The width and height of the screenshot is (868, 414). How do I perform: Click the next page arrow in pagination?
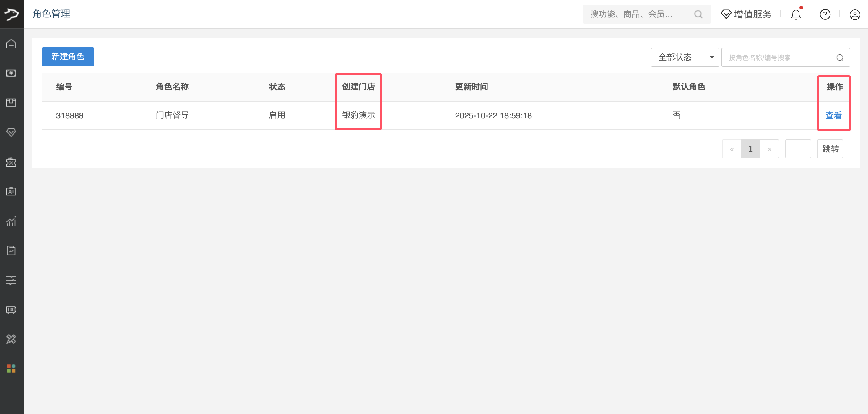[769, 149]
